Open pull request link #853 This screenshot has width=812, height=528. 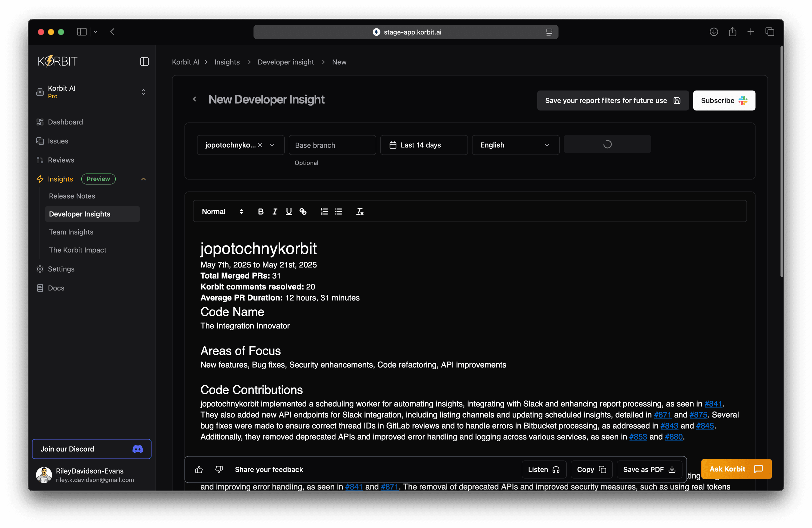pyautogui.click(x=638, y=437)
